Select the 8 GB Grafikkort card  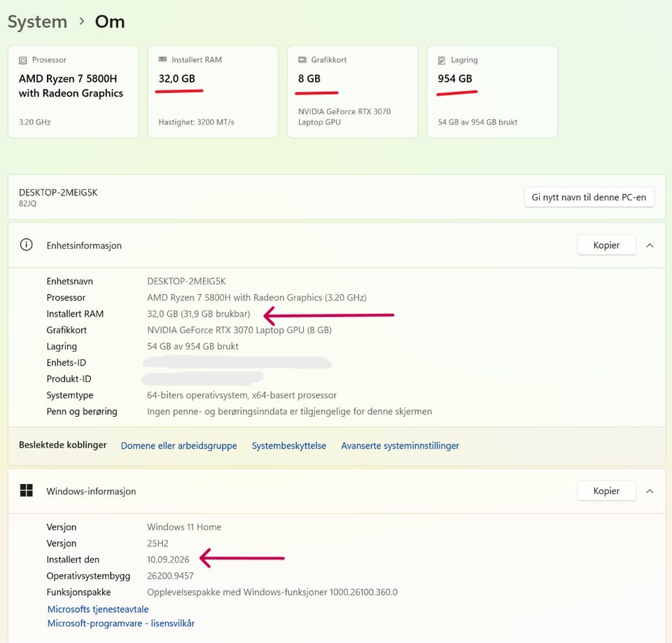tap(352, 92)
